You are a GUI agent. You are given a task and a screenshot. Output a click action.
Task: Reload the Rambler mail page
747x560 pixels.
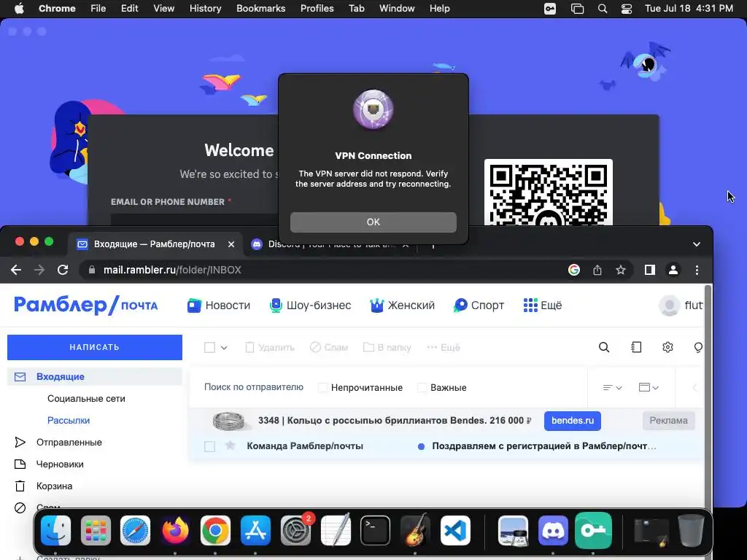click(63, 270)
